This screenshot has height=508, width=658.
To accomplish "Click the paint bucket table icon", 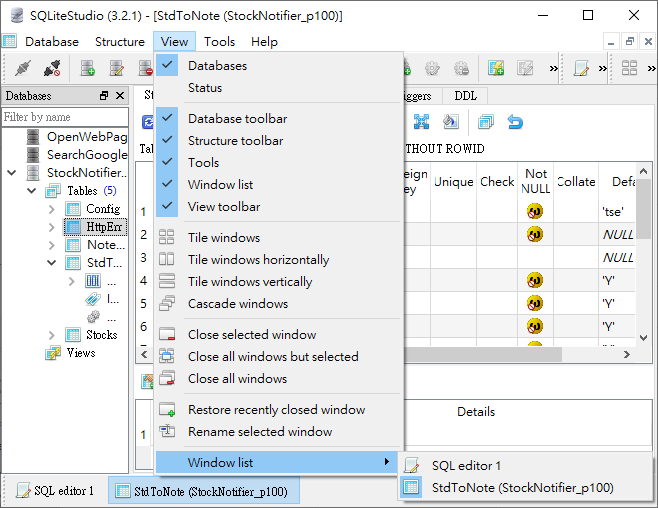I will coord(451,122).
